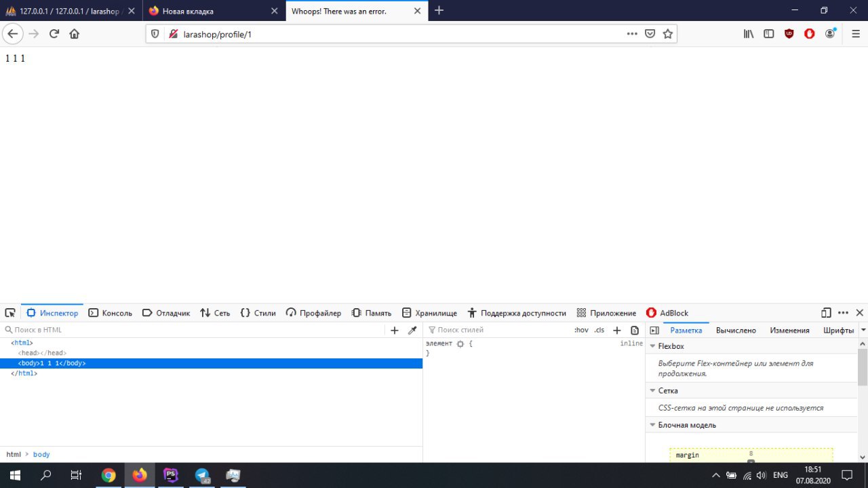Open the Library bookmarks icon
The height and width of the screenshot is (488, 868).
click(x=749, y=34)
